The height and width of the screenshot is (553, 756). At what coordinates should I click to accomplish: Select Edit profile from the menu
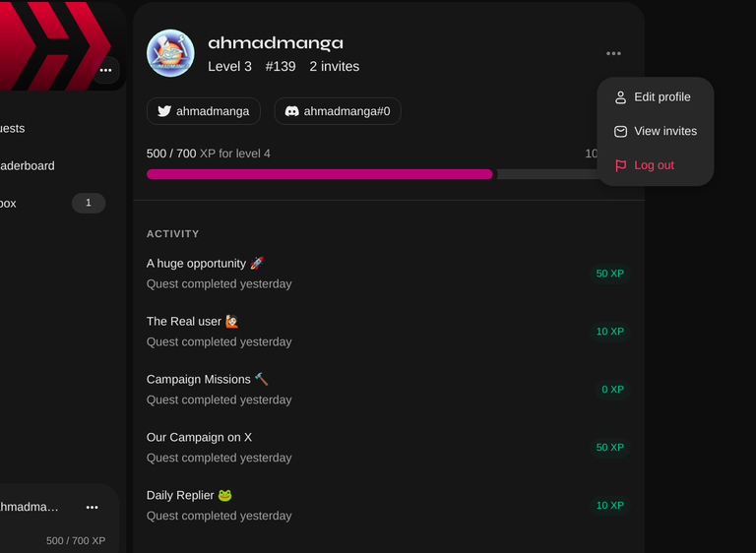[656, 97]
